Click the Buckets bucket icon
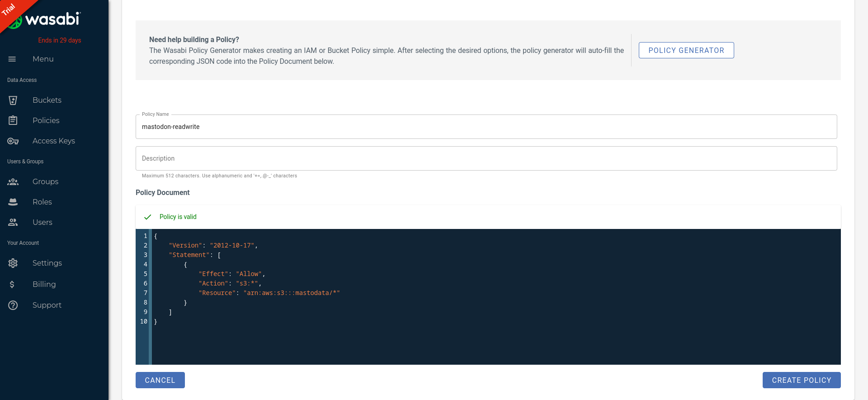The height and width of the screenshot is (400, 868). pyautogui.click(x=13, y=100)
